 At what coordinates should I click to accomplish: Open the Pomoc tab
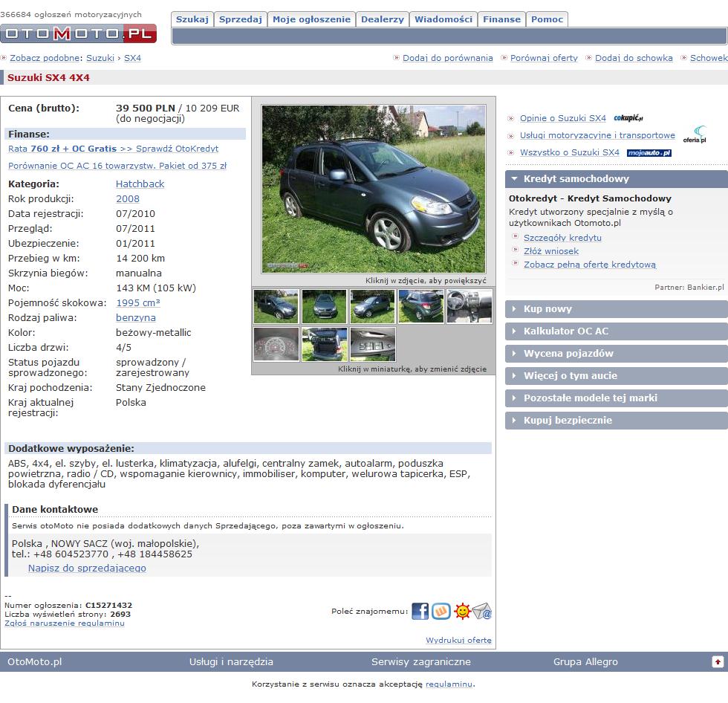[547, 19]
